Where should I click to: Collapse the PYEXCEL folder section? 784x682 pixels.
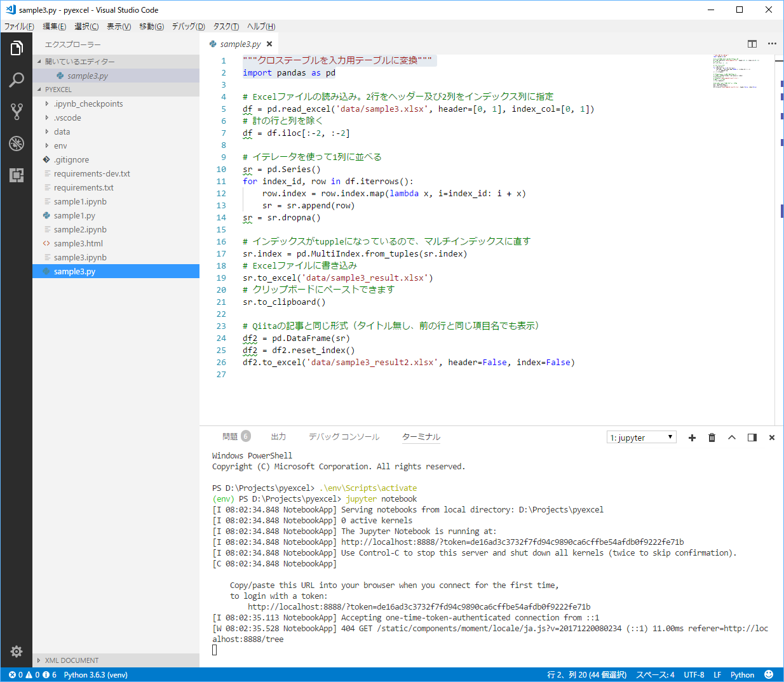coord(58,90)
